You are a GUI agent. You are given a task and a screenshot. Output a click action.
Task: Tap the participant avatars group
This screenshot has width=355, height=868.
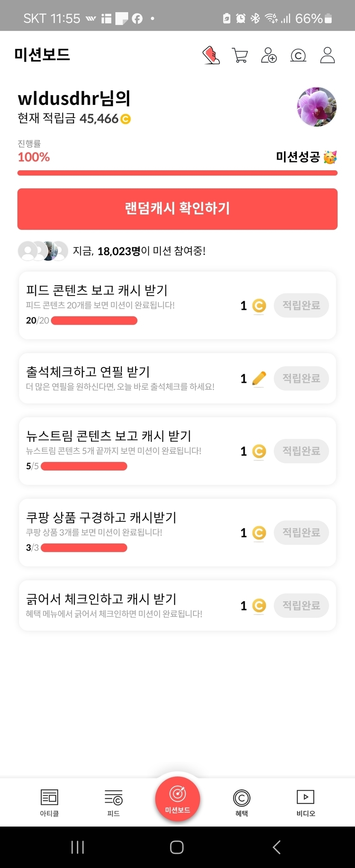pyautogui.click(x=43, y=251)
